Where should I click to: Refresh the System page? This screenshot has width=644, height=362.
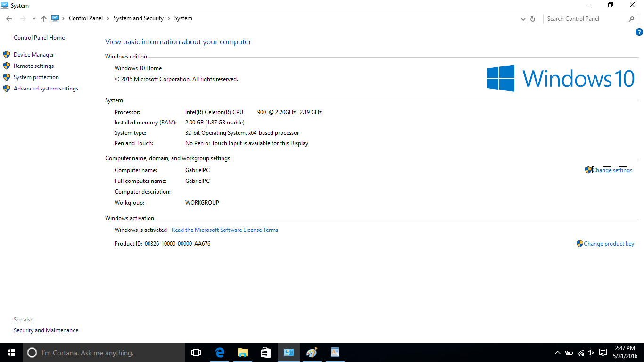(533, 19)
